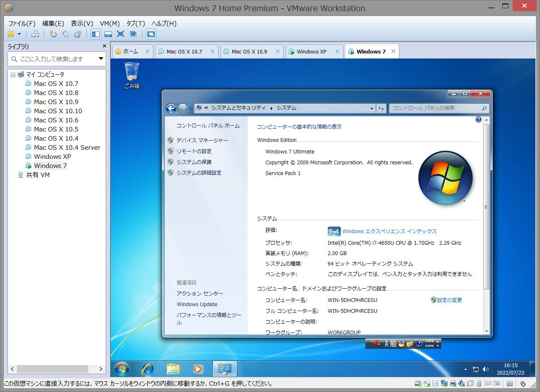Send Ctrl+Alt+Del using the toolbar keys icon
Viewport: 540px width, 392px height.
click(x=35, y=34)
